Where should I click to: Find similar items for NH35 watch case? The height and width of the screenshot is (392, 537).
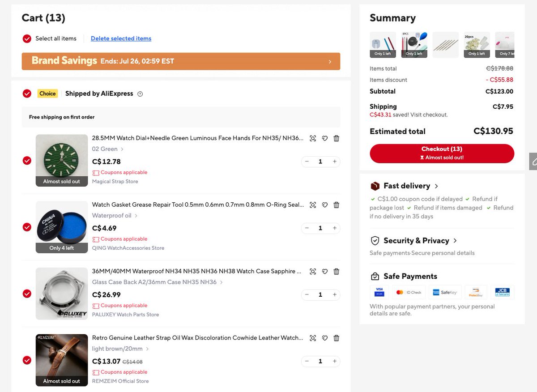pyautogui.click(x=313, y=272)
